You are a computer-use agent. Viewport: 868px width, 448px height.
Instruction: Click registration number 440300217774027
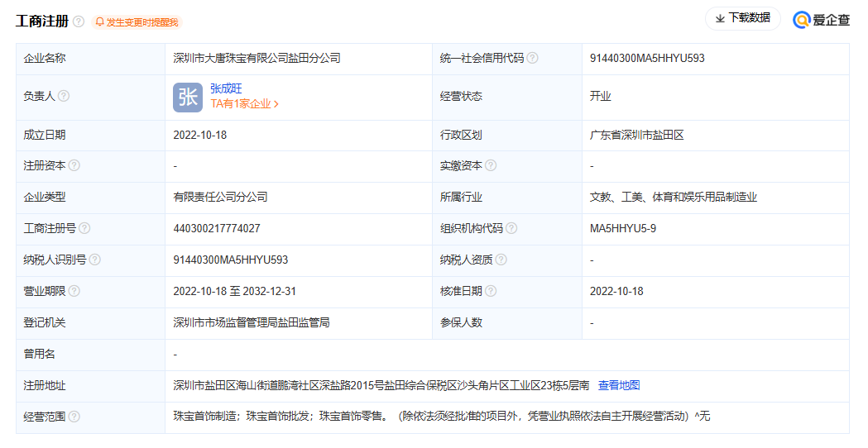pos(217,228)
